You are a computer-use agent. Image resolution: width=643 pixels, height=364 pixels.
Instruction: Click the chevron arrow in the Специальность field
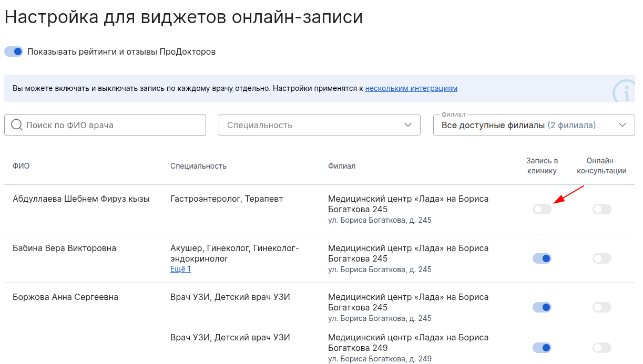tap(408, 125)
